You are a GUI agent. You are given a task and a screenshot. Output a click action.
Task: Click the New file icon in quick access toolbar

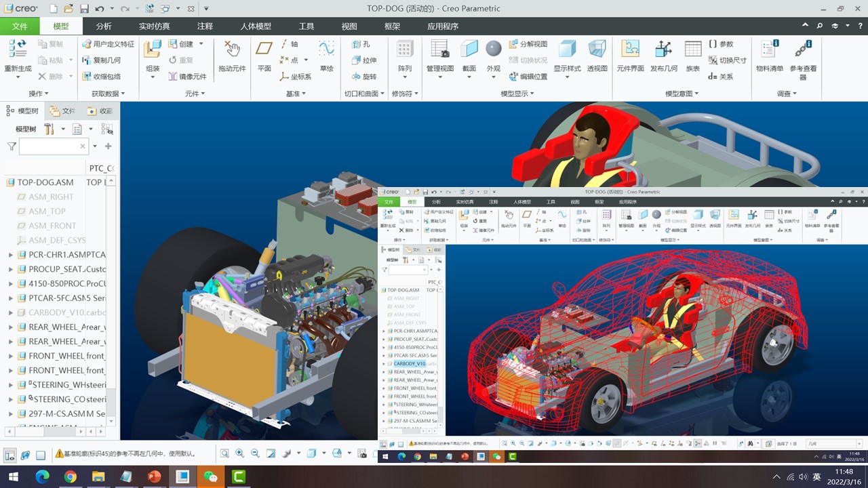click(53, 9)
